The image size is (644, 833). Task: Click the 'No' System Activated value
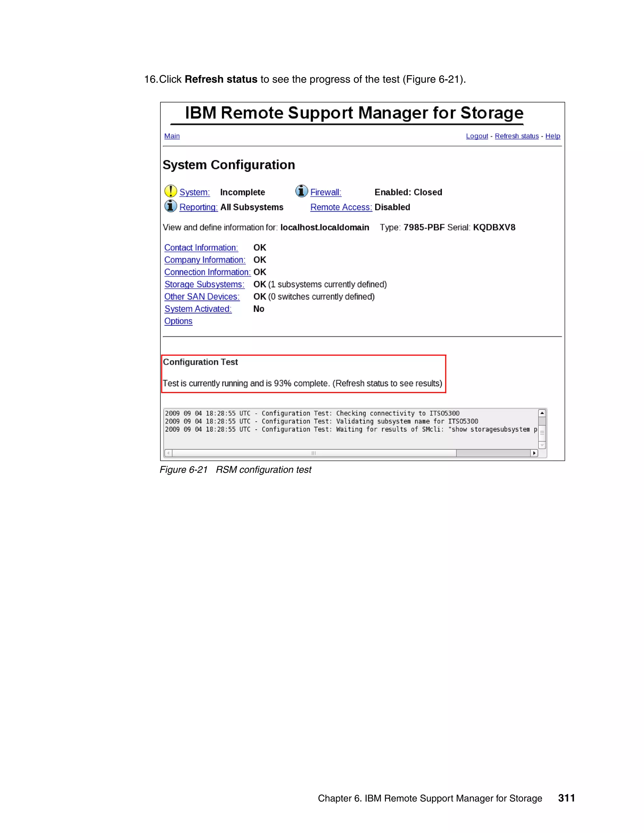259,309
